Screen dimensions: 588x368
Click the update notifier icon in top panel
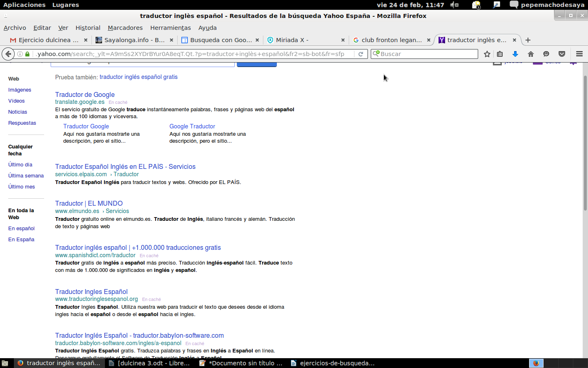(x=476, y=5)
